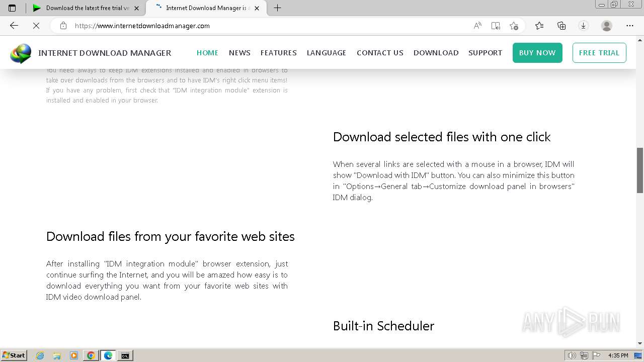Open Internet Explorer from taskbar
Image resolution: width=644 pixels, height=362 pixels.
40,355
